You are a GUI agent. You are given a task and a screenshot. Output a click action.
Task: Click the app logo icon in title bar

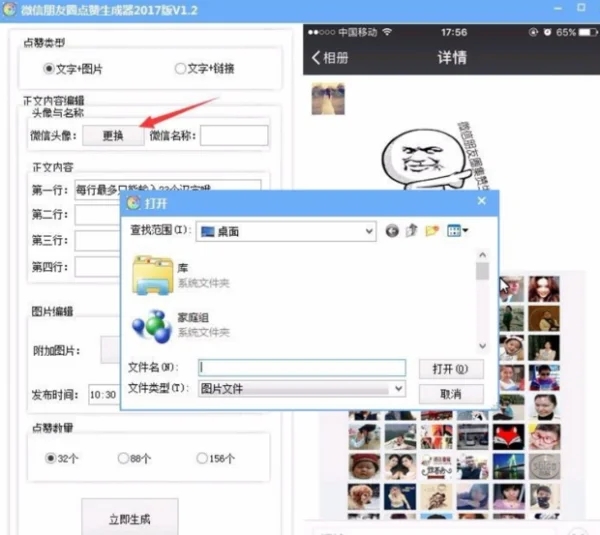[10, 9]
